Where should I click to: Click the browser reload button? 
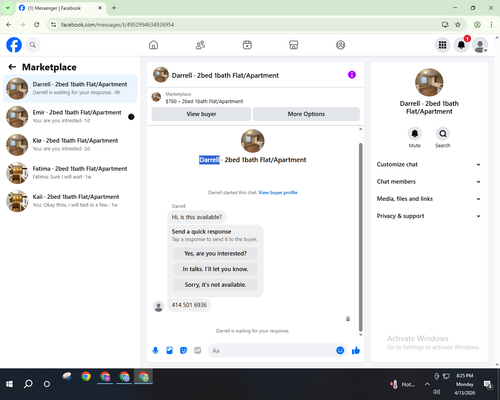coord(37,25)
